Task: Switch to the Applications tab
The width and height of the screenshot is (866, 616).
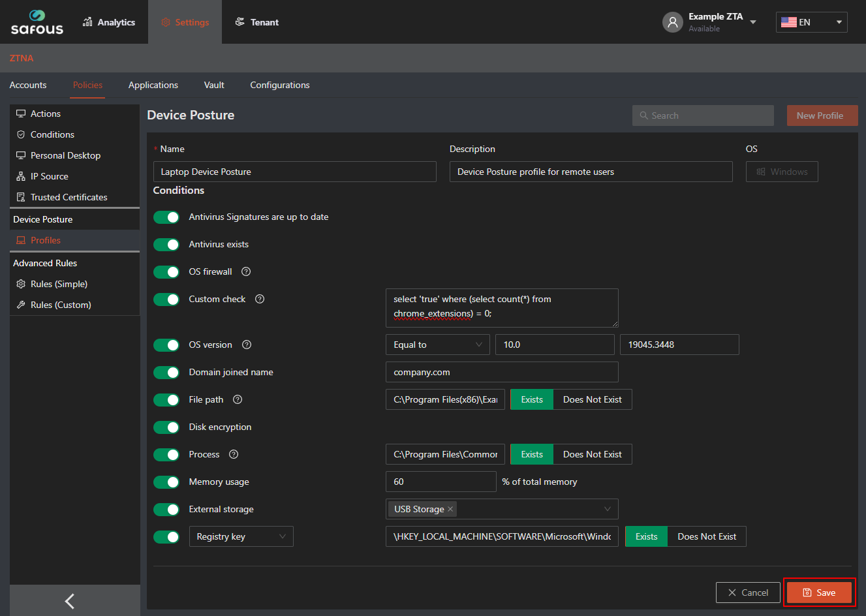Action: (153, 85)
